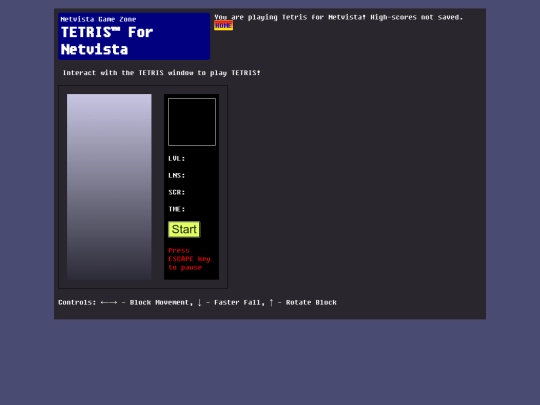This screenshot has height=405, width=540.
Task: Select the TME: label
Action: coord(177,209)
